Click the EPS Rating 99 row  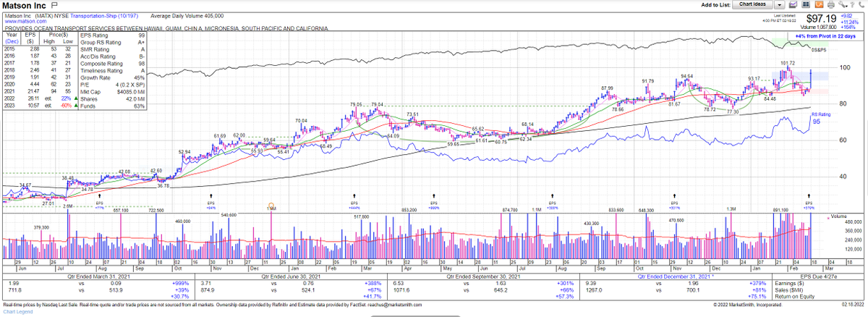(112, 35)
